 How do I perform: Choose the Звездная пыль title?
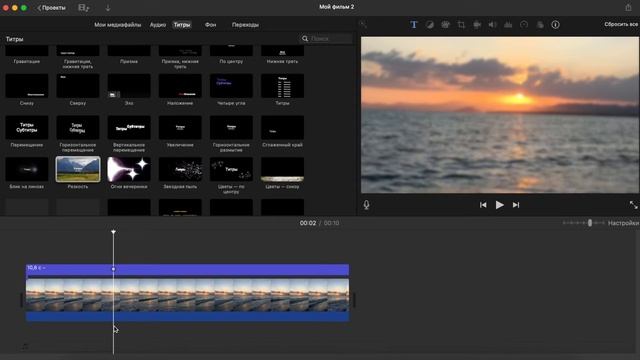(180, 169)
